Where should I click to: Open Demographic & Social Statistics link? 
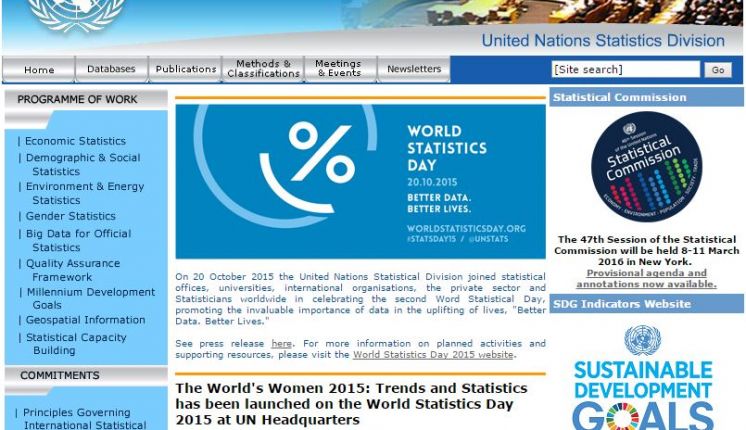[x=83, y=164]
